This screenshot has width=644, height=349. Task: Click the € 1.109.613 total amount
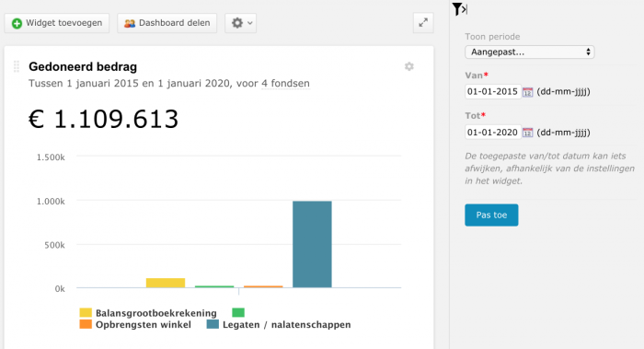coord(103,120)
